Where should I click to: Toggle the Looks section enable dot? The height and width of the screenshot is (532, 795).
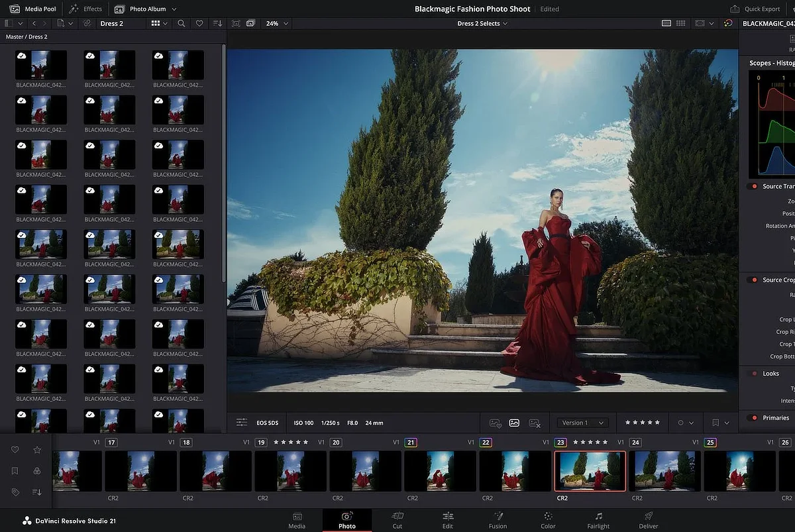click(x=753, y=374)
